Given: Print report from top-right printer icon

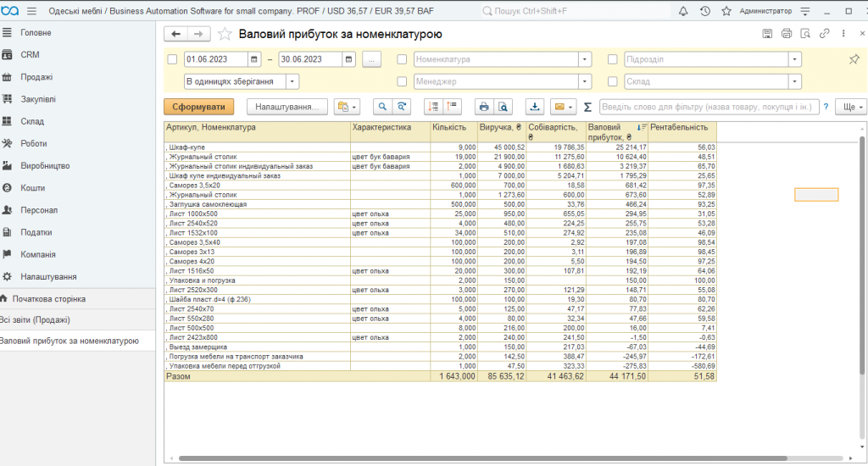Looking at the screenshot, I should point(786,34).
